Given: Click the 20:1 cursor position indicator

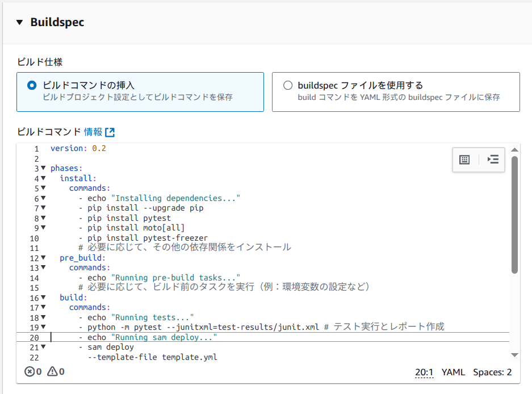Looking at the screenshot, I should click(x=424, y=372).
